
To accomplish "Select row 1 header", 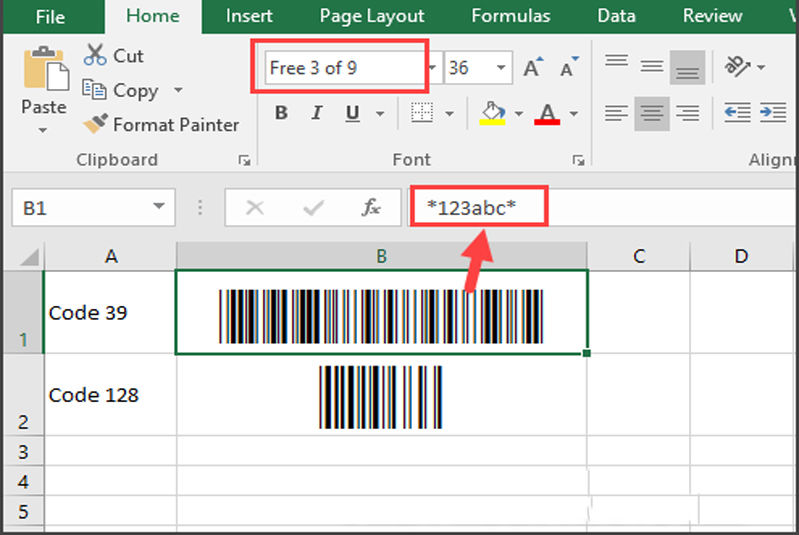I will point(22,312).
